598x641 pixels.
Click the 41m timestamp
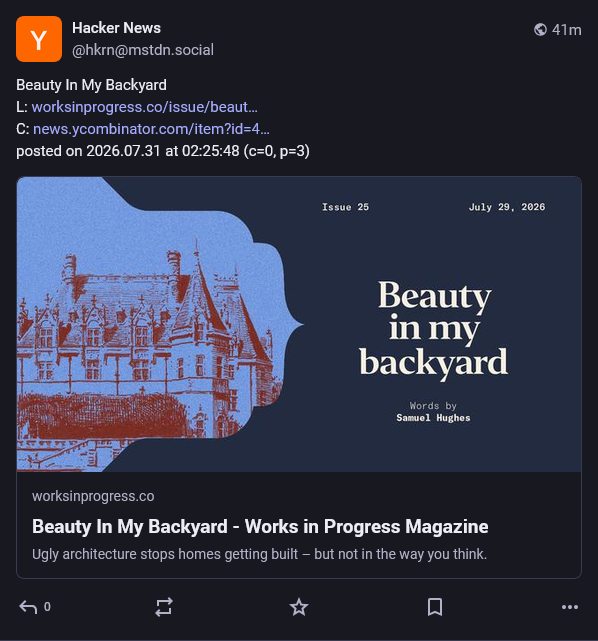click(567, 30)
